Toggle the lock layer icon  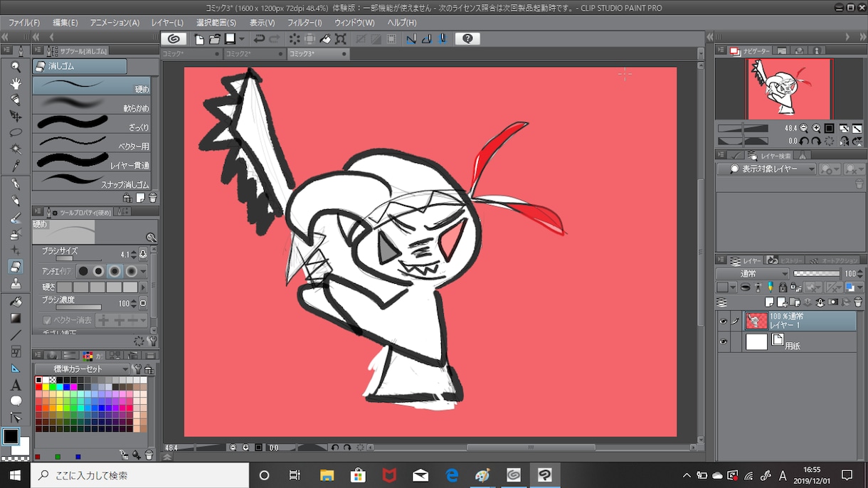pos(783,287)
